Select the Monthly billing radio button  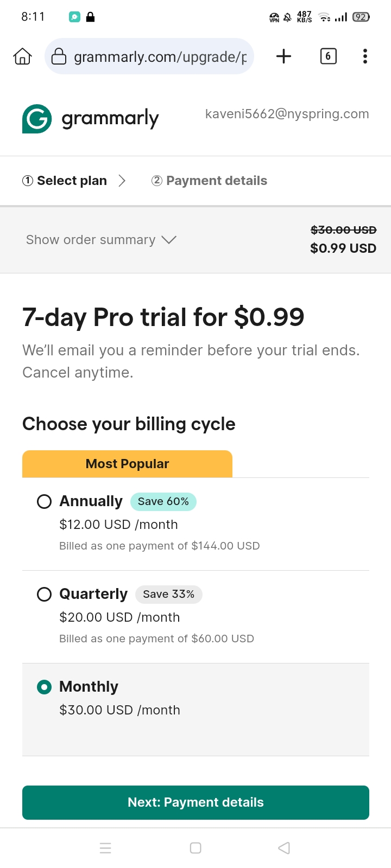click(44, 687)
